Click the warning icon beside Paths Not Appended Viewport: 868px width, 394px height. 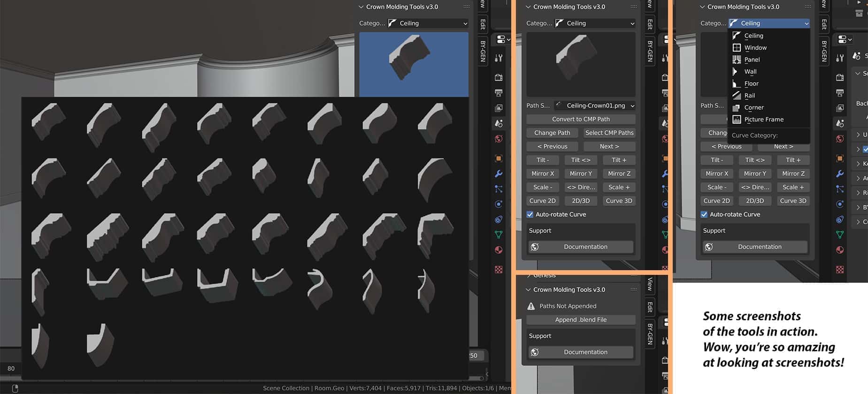click(x=531, y=306)
